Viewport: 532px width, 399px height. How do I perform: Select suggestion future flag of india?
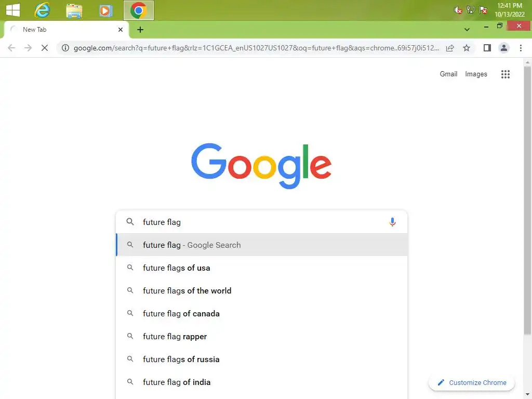click(x=262, y=382)
